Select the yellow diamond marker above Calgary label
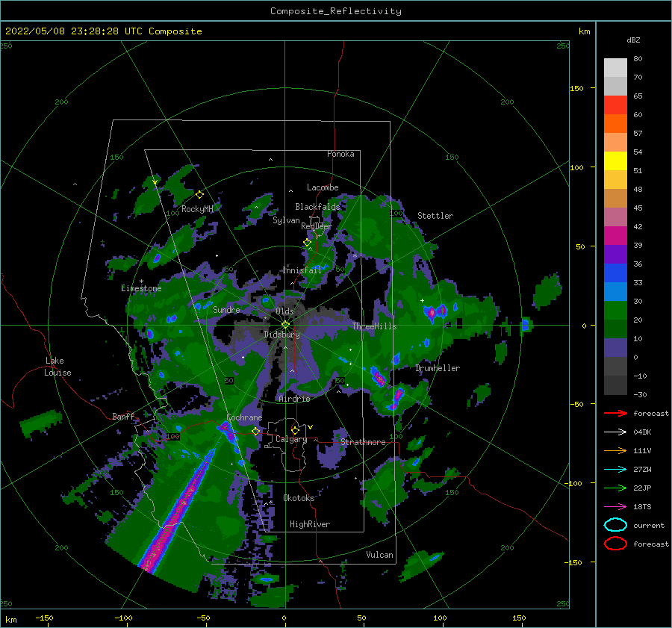 pyautogui.click(x=295, y=430)
